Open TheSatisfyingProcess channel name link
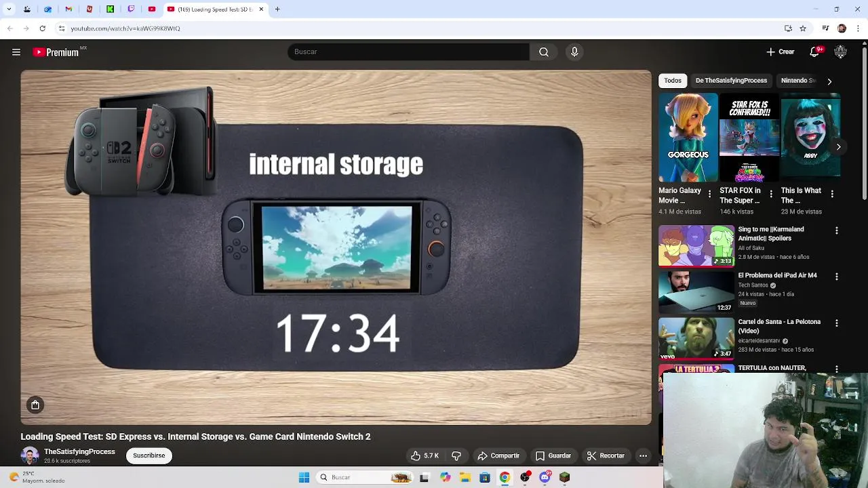This screenshot has height=488, width=868. (x=79, y=451)
